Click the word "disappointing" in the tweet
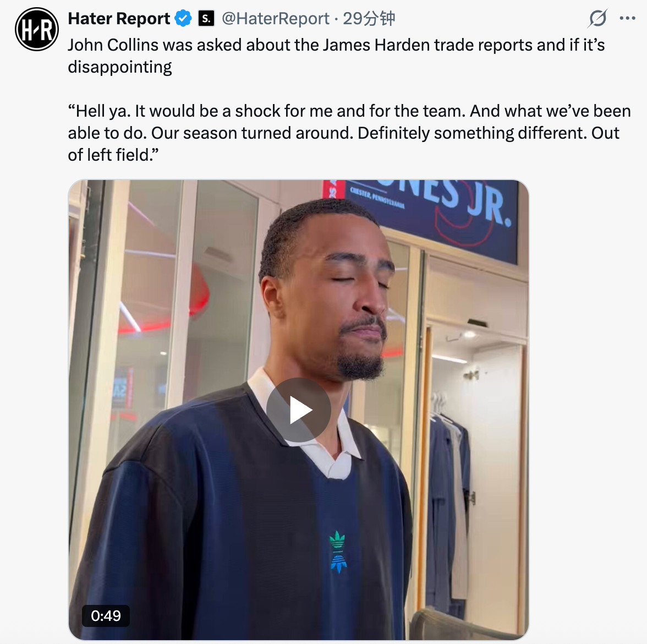Viewport: 647px width, 644px height. click(x=120, y=67)
